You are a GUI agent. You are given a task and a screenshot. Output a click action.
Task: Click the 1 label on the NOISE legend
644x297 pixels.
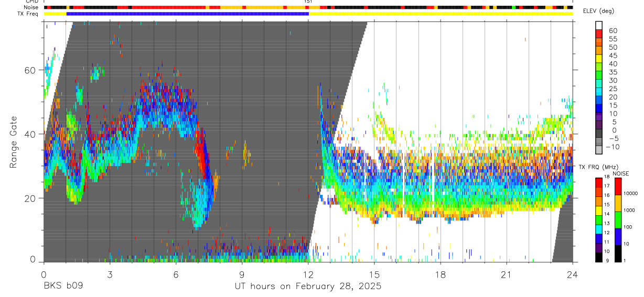pos(625,260)
